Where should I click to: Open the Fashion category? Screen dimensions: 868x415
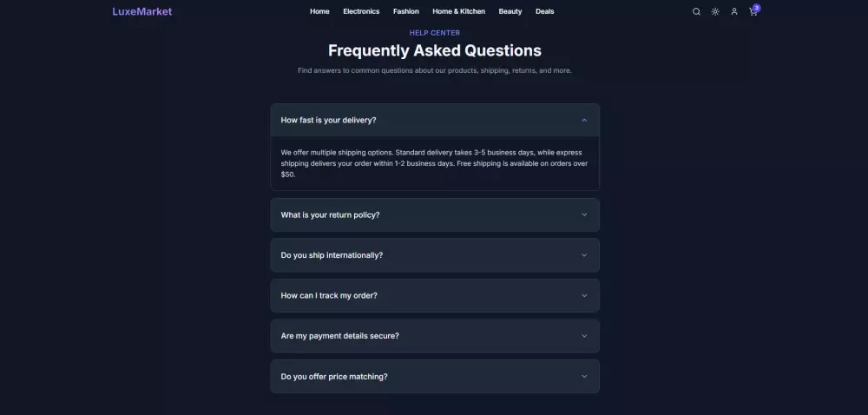pyautogui.click(x=405, y=11)
